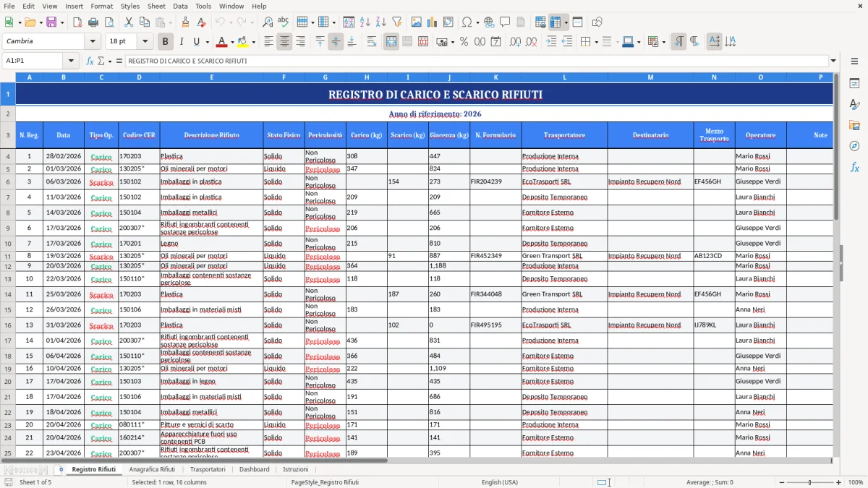The width and height of the screenshot is (868, 488).
Task: Expand the Name Box dropdown
Action: pos(71,61)
